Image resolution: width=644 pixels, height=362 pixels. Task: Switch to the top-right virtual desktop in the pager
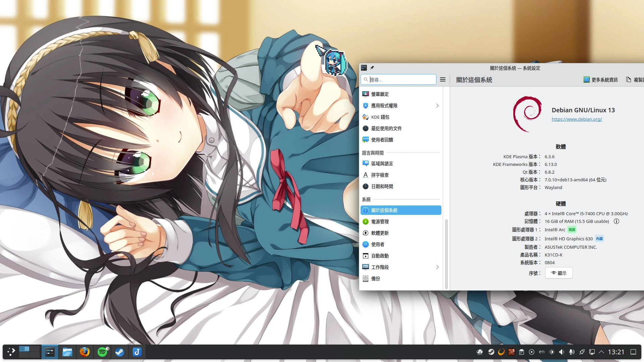[x=34, y=349]
